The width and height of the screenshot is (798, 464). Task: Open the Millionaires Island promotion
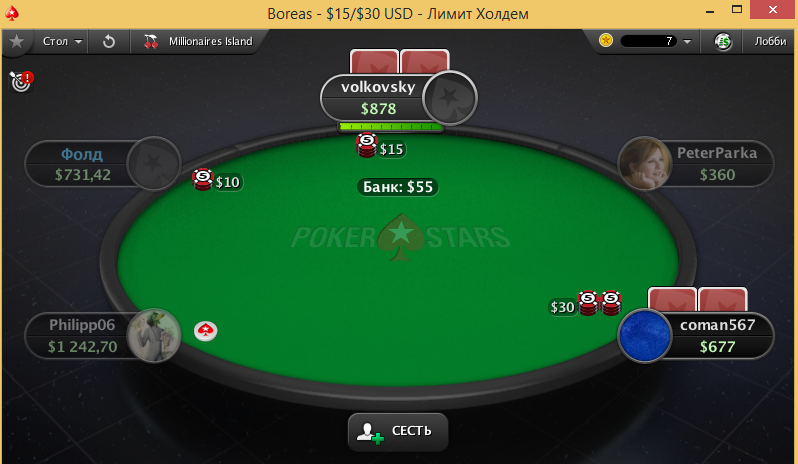coord(210,41)
